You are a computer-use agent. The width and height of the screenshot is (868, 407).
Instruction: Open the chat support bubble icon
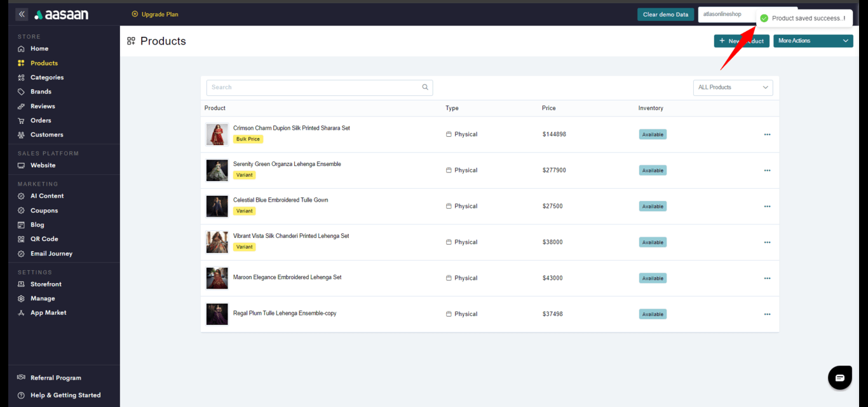[x=839, y=378]
